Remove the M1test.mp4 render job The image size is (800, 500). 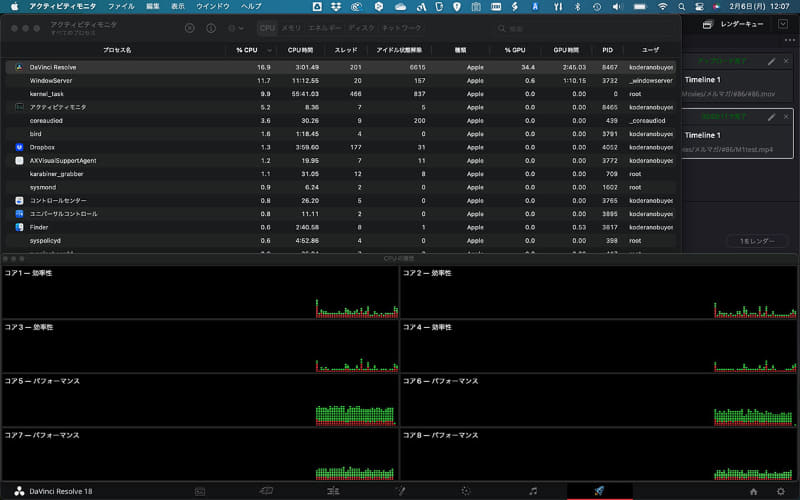786,117
